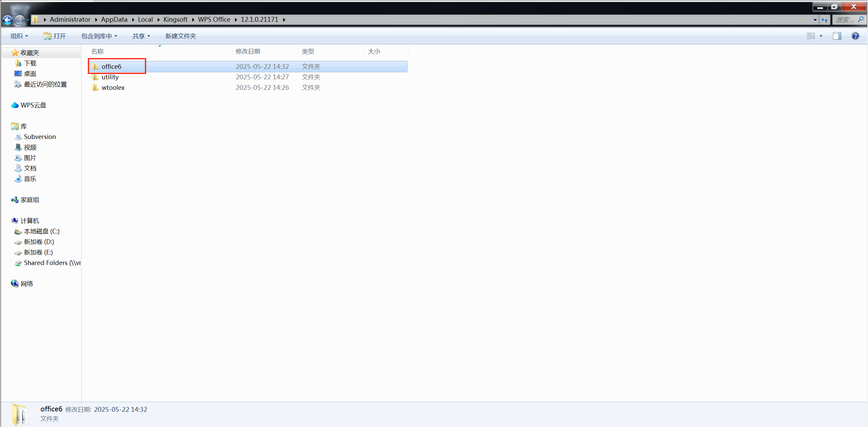Image resolution: width=868 pixels, height=427 pixels.
Task: Open WPS云盘 in navigation pane
Action: [33, 105]
